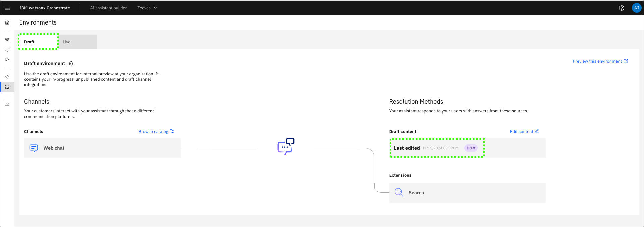Go to Home in the sidebar

(7, 22)
